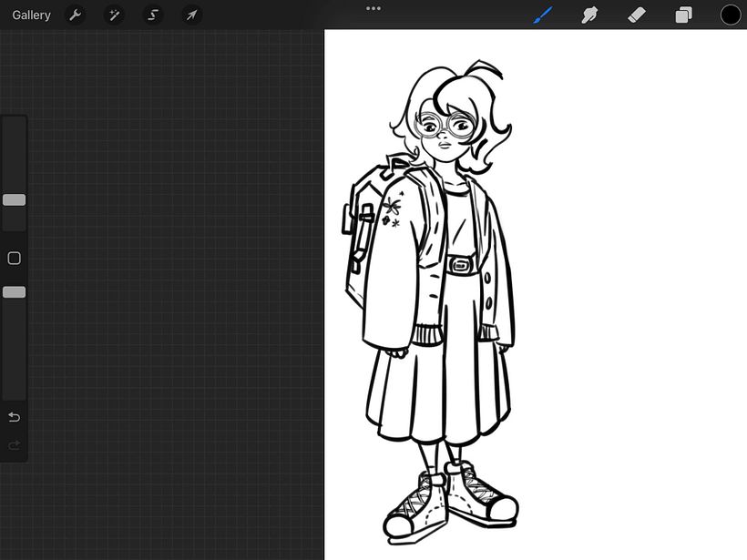Tap the three-dot menu at top center
747x560 pixels.
click(x=373, y=8)
